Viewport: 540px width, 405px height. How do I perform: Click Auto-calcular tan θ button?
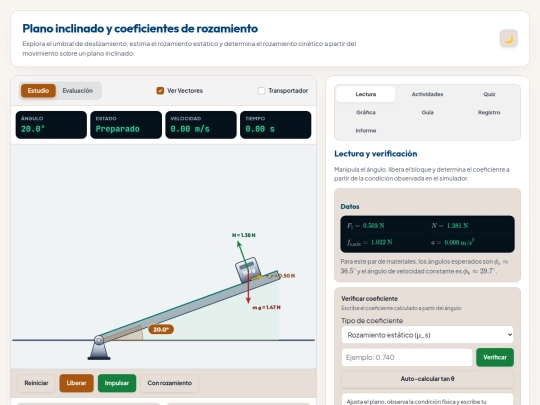pos(427,378)
